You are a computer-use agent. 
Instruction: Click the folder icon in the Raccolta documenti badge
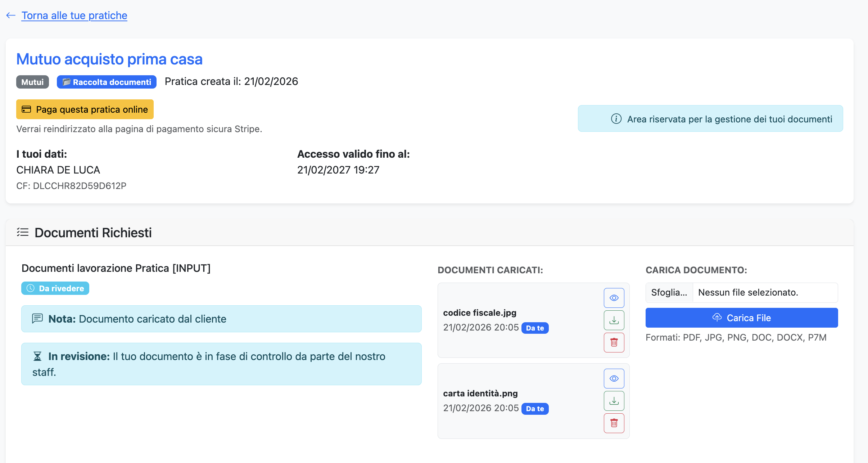[x=67, y=82]
